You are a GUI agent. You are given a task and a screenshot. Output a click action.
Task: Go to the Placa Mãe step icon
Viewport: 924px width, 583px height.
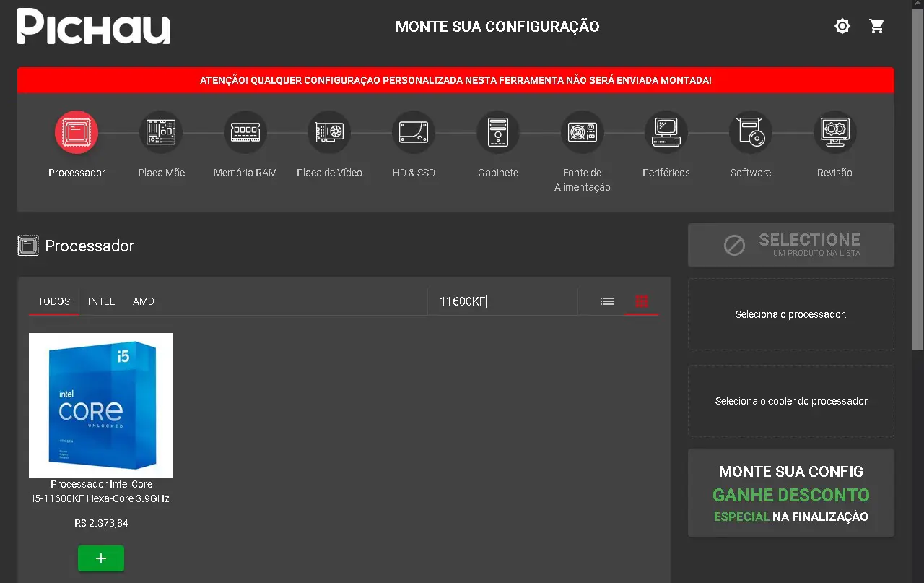coord(161,132)
